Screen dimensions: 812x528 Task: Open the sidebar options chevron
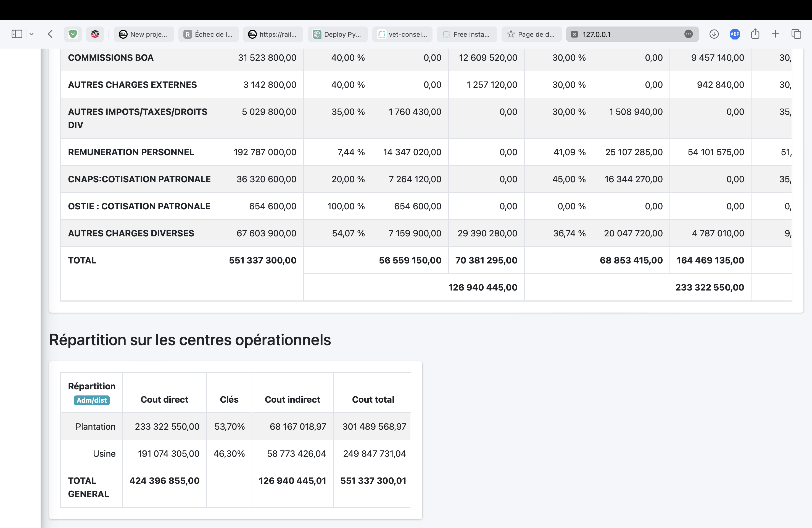point(31,34)
